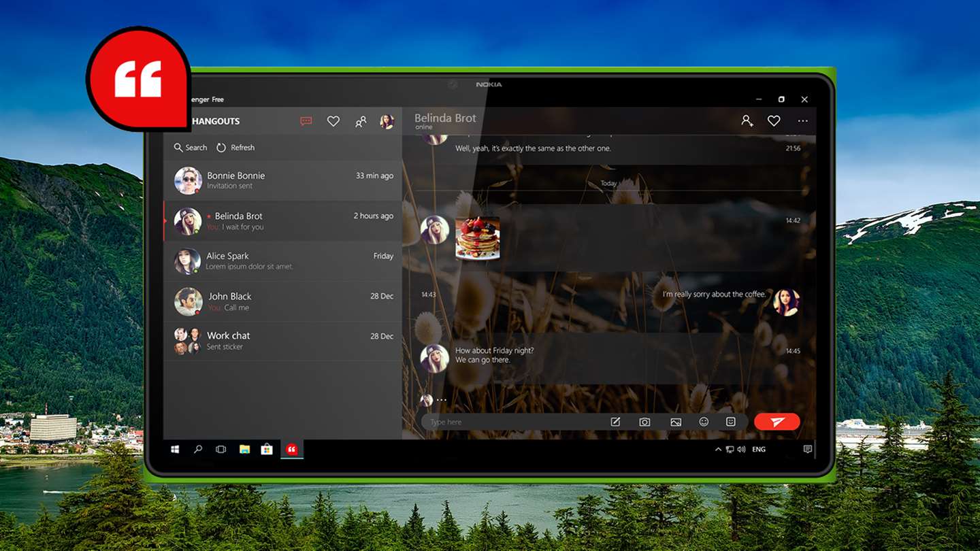Open Microsoft Store from taskbar
The width and height of the screenshot is (980, 551).
coord(267,449)
